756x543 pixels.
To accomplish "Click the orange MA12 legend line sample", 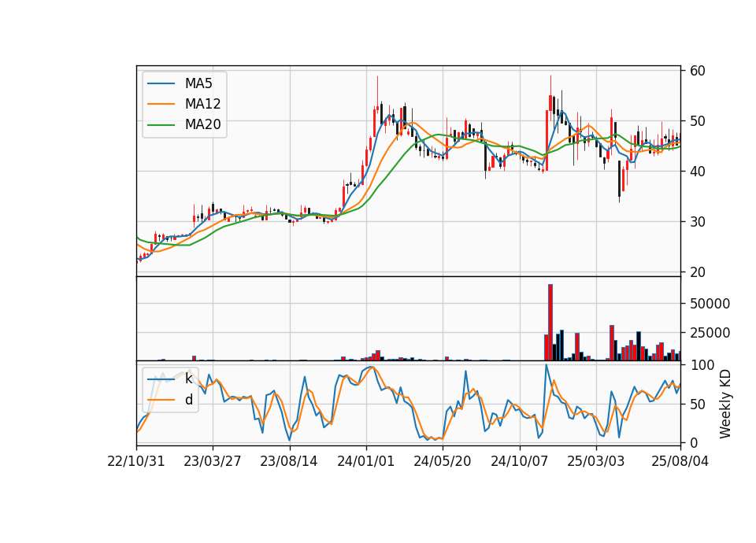I will (x=161, y=104).
